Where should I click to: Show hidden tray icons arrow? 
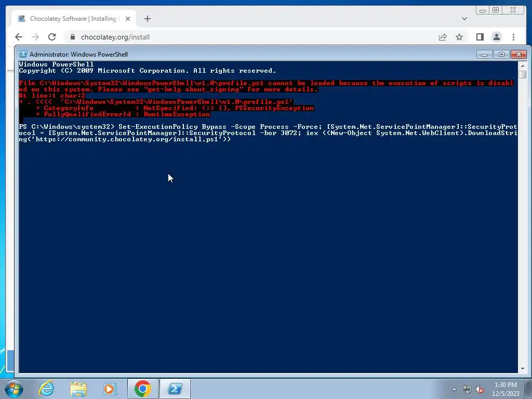tap(454, 389)
